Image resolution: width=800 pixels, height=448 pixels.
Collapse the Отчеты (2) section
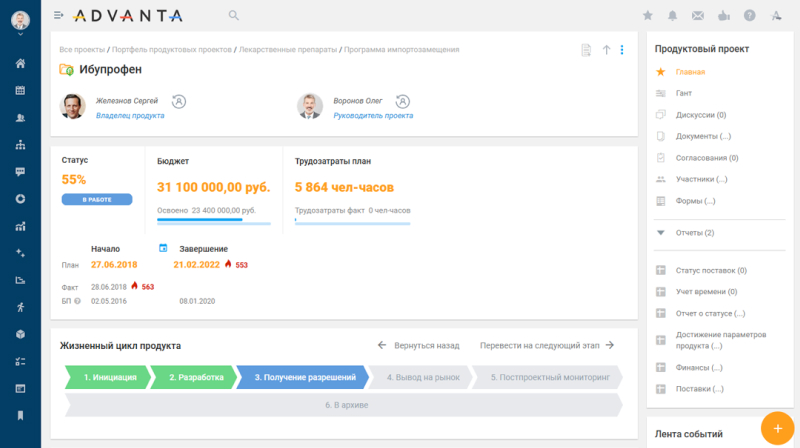[660, 233]
